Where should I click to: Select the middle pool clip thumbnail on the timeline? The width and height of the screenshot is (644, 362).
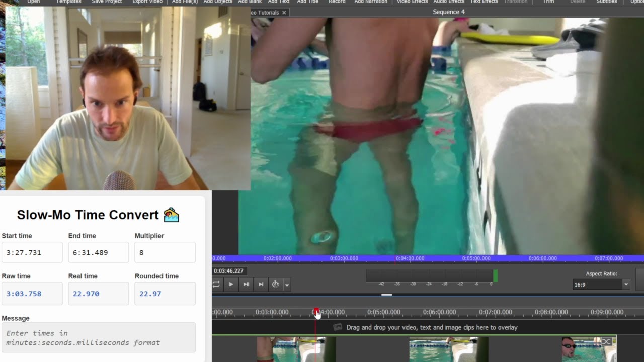point(449,349)
